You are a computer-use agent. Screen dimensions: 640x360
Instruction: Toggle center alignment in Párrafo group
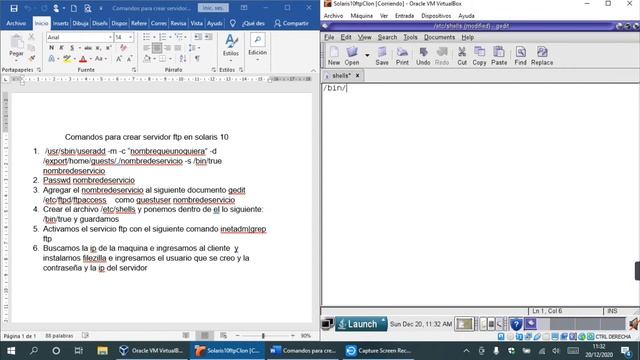click(x=157, y=48)
